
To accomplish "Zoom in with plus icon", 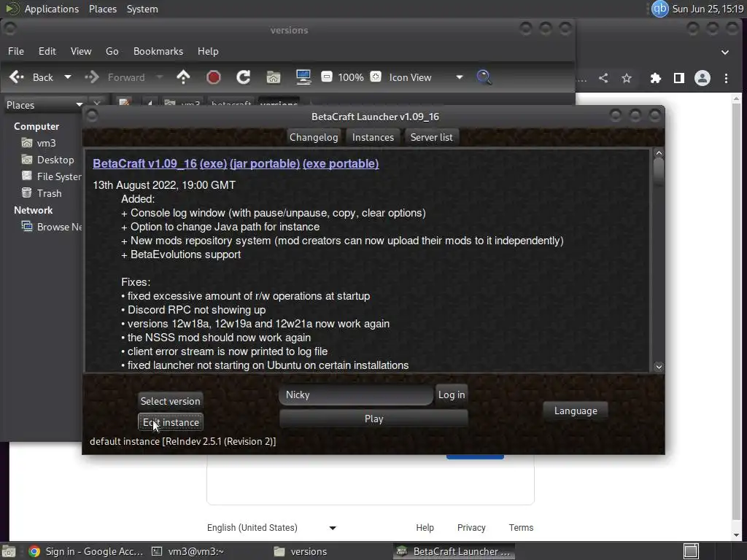I will click(376, 77).
